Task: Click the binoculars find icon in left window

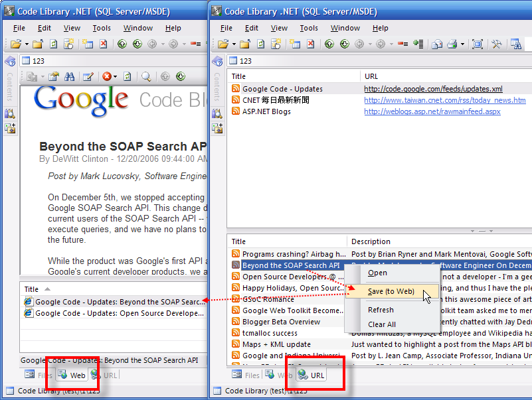Action: point(69,76)
